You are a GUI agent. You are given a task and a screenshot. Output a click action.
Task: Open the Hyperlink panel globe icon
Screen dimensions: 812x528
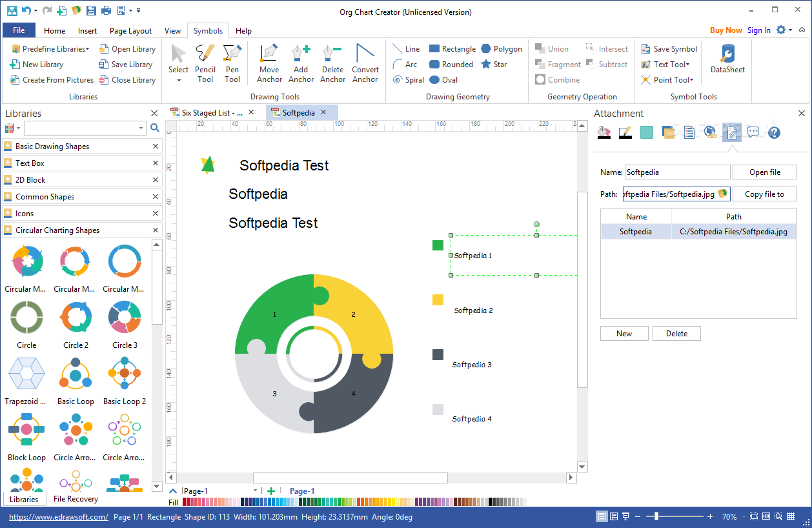coord(711,132)
